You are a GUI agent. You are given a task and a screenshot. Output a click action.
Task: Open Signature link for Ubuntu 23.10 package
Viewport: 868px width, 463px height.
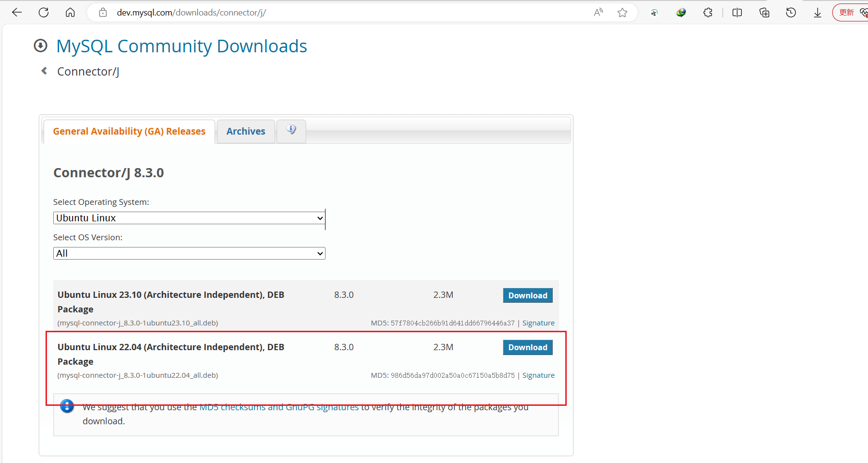click(538, 323)
